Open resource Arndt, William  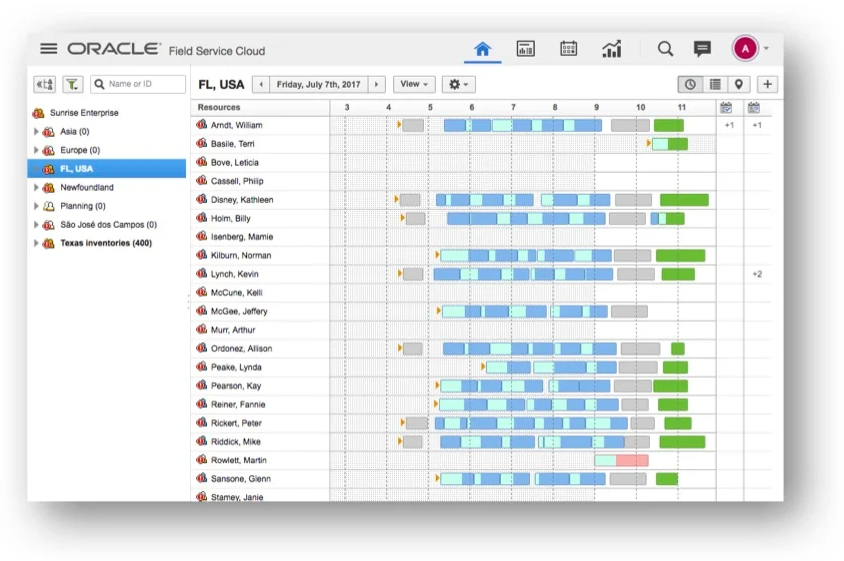(x=236, y=125)
